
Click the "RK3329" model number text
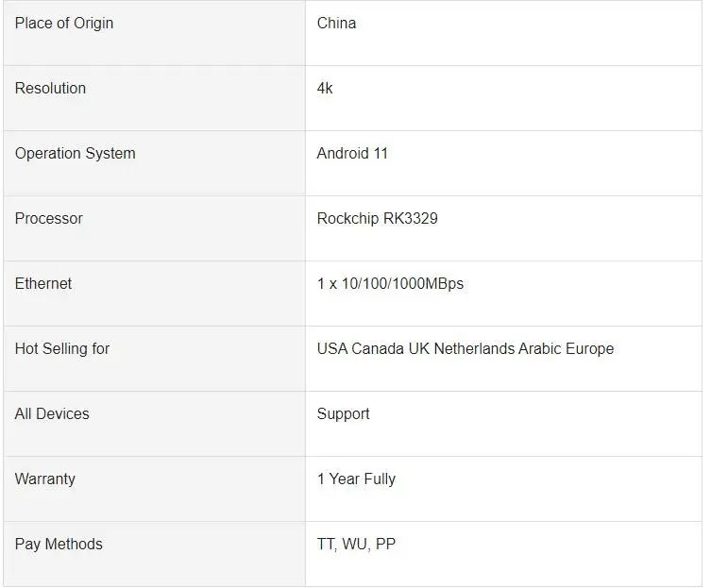(410, 218)
